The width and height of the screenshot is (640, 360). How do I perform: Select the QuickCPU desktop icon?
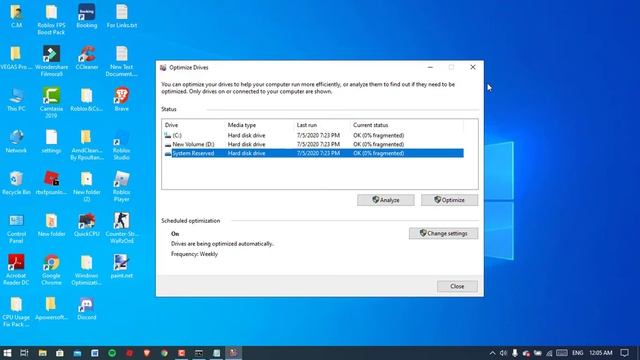(87, 225)
